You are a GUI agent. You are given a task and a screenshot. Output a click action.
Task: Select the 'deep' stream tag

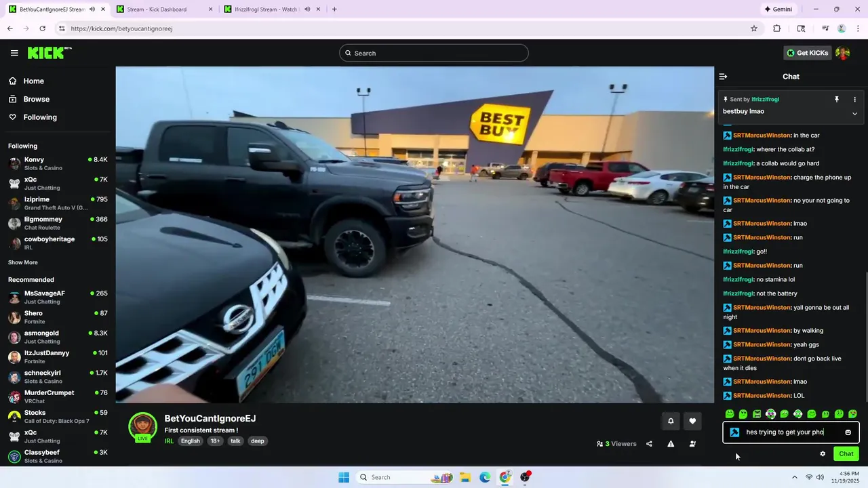click(258, 441)
